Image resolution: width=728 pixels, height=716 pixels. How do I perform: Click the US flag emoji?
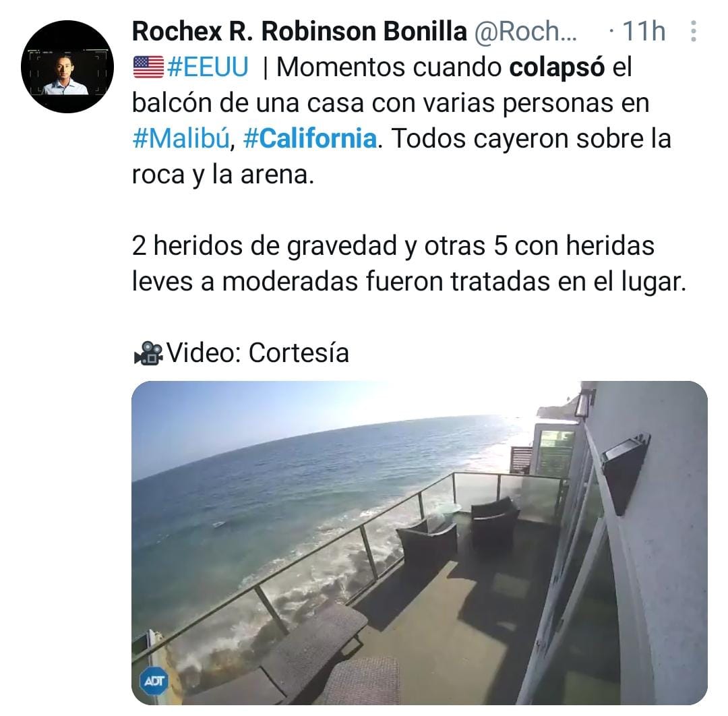148,67
